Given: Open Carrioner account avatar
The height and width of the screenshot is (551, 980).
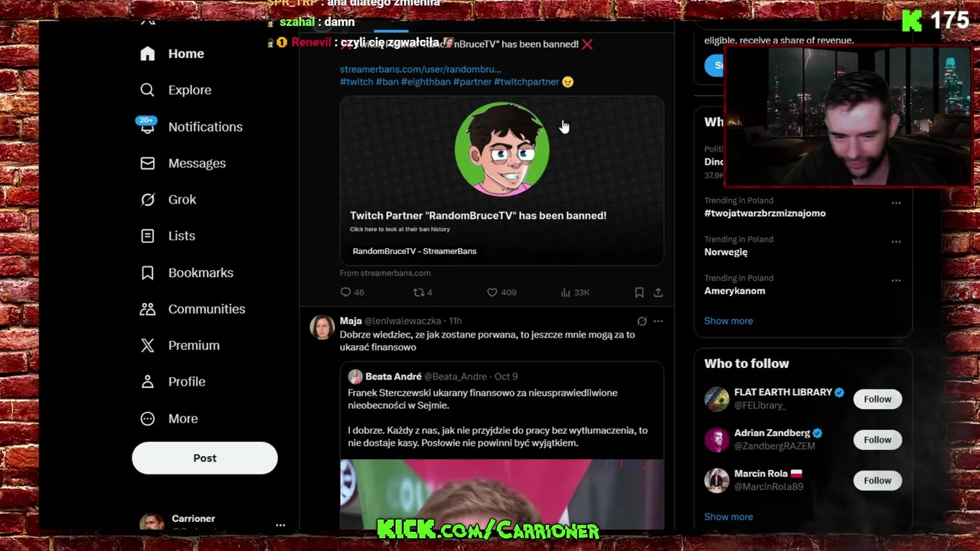Looking at the screenshot, I should click(152, 523).
